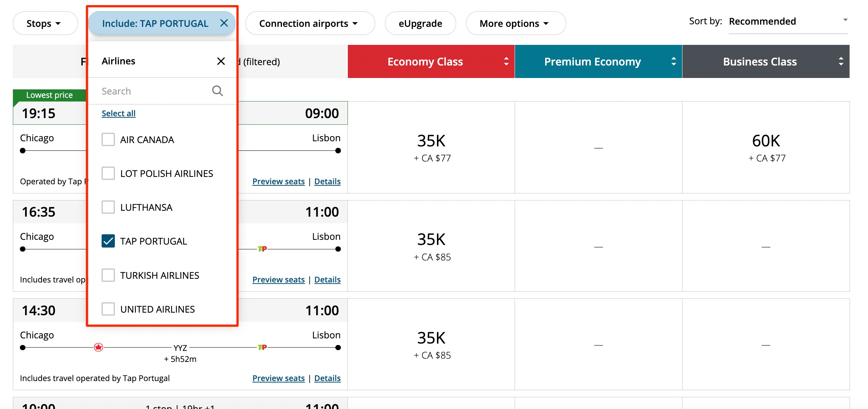Click Preview seats for 19:15 flight

(x=278, y=181)
